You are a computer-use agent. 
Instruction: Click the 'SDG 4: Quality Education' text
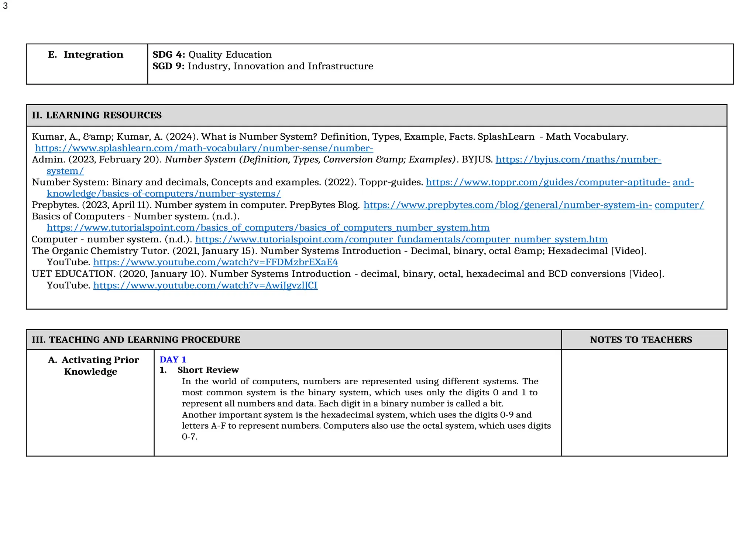click(x=212, y=55)
